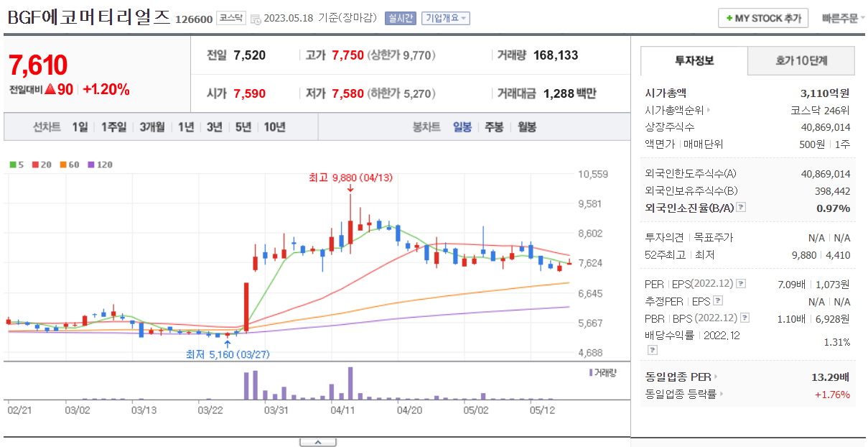Click the red 20-day moving average legend
The height and width of the screenshot is (447, 868).
point(42,165)
